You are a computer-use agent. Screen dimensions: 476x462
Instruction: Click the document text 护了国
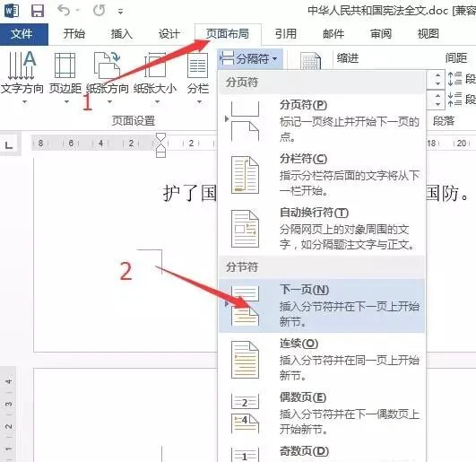[189, 193]
